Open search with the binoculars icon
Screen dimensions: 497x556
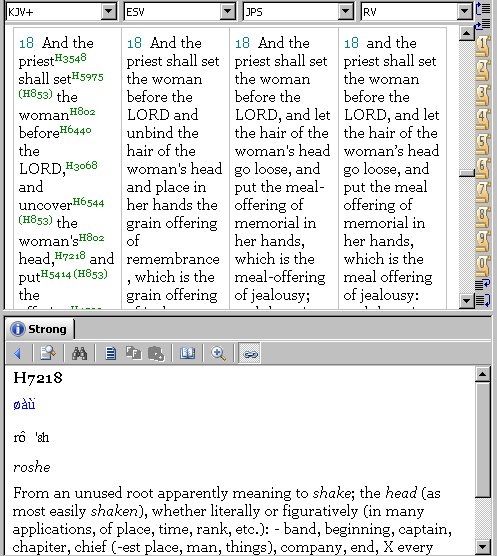point(79,354)
